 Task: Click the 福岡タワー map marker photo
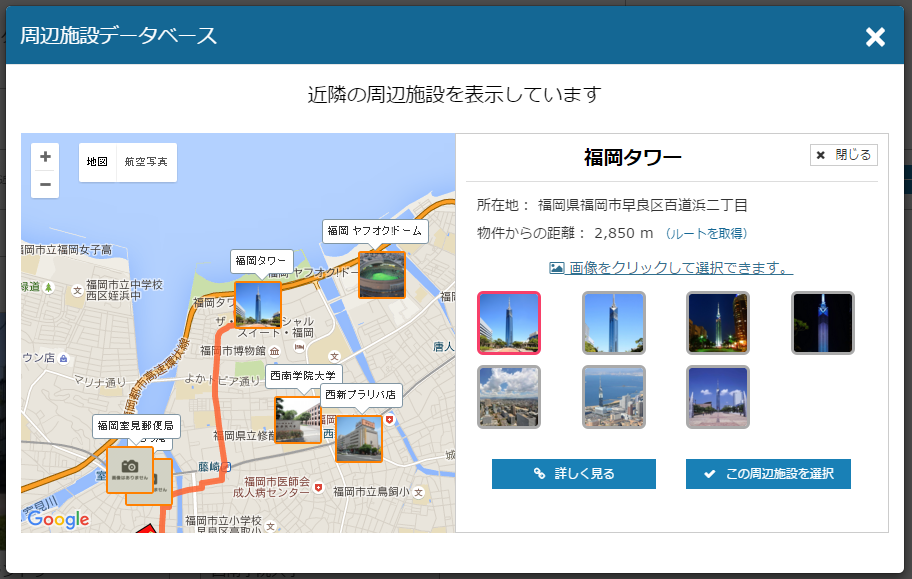click(x=258, y=304)
